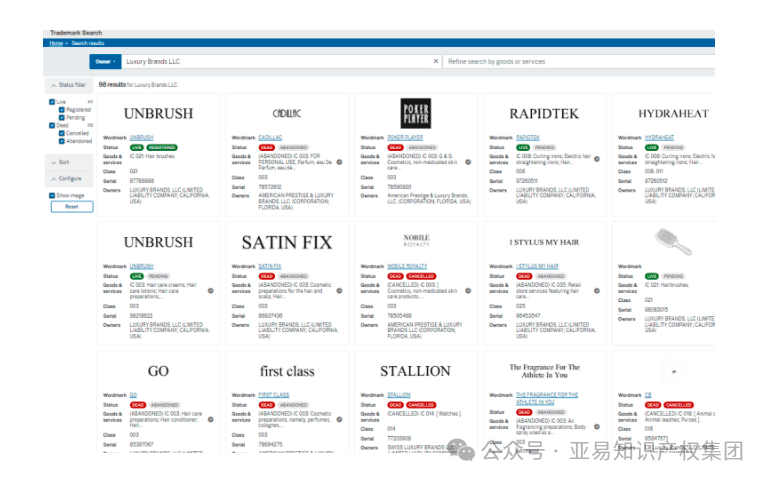This screenshot has width=768, height=481.
Task: Go to Home breadcrumb link
Action: click(56, 43)
